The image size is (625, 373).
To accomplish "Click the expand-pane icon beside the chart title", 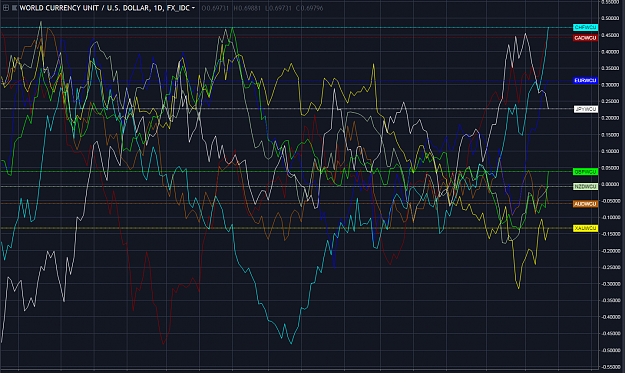I will (x=6, y=8).
